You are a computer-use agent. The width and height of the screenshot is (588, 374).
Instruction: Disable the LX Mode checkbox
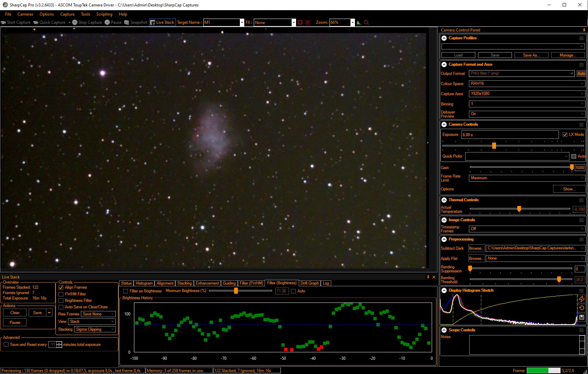coord(565,134)
